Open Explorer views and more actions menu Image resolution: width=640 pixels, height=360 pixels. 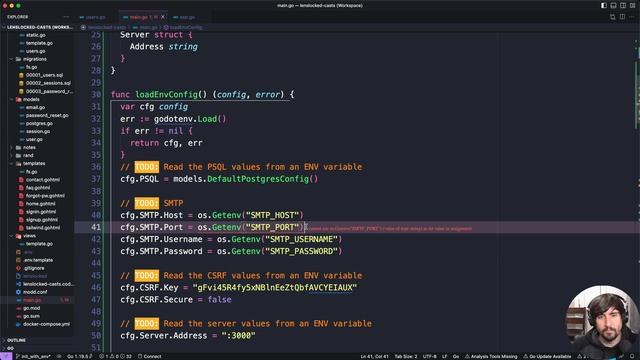(66, 17)
